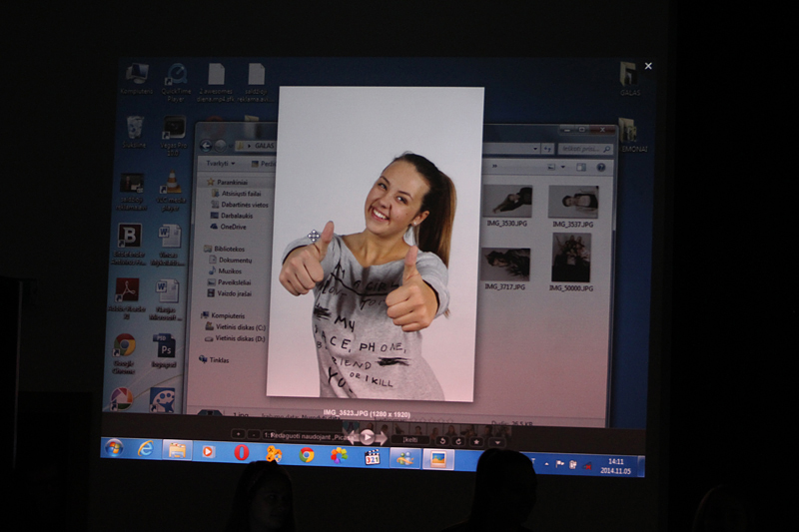Close the photo viewer with the X
Image resolution: width=799 pixels, height=532 pixels.
(648, 66)
